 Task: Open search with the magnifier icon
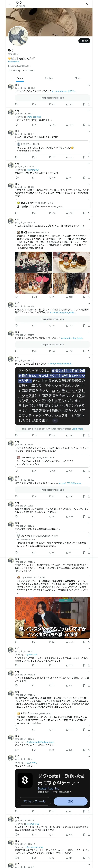[87, 4]
